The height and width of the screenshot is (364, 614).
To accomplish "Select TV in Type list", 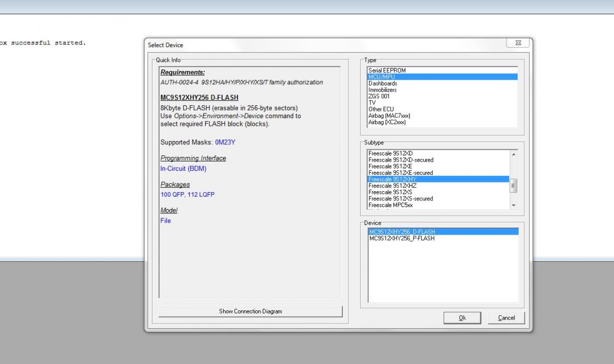I will point(443,103).
